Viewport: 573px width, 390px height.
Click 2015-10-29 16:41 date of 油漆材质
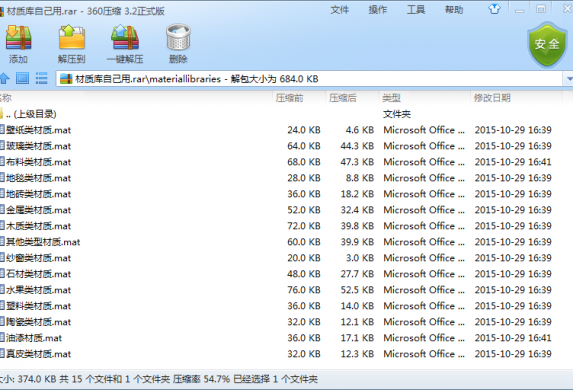pyautogui.click(x=513, y=338)
